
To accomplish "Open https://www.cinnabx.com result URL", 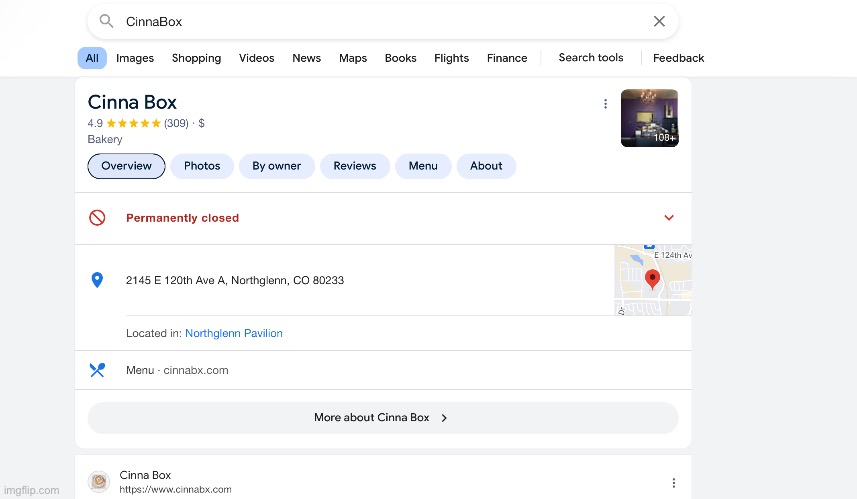I will (x=175, y=490).
